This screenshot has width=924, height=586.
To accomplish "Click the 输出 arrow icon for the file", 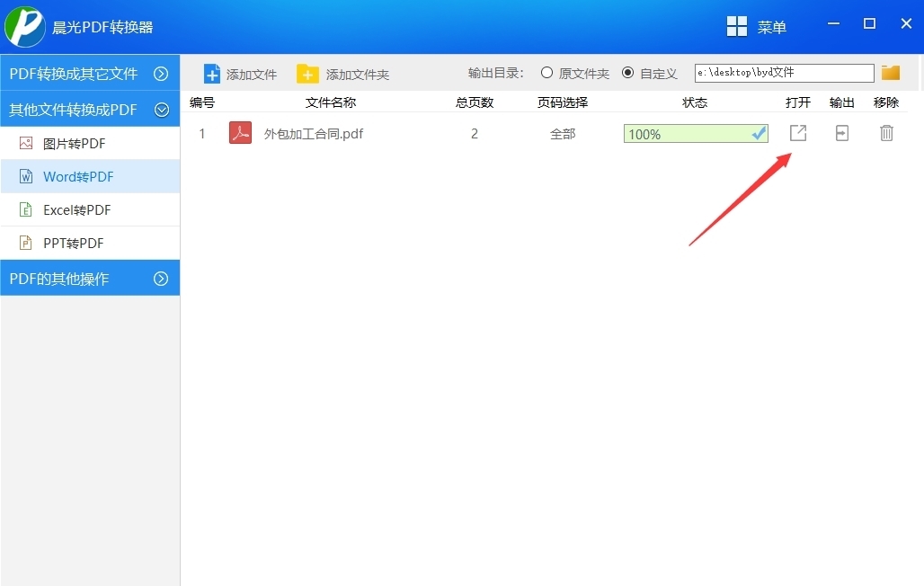I will click(x=841, y=133).
